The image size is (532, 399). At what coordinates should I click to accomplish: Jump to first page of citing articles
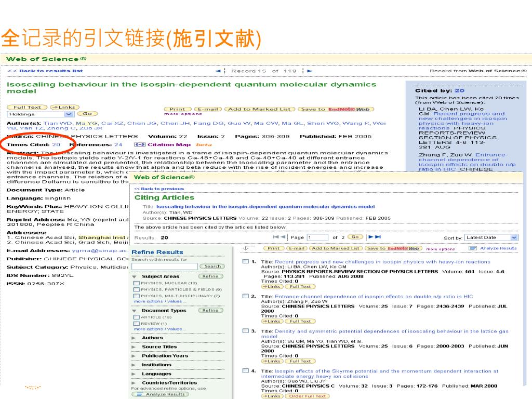[276, 237]
